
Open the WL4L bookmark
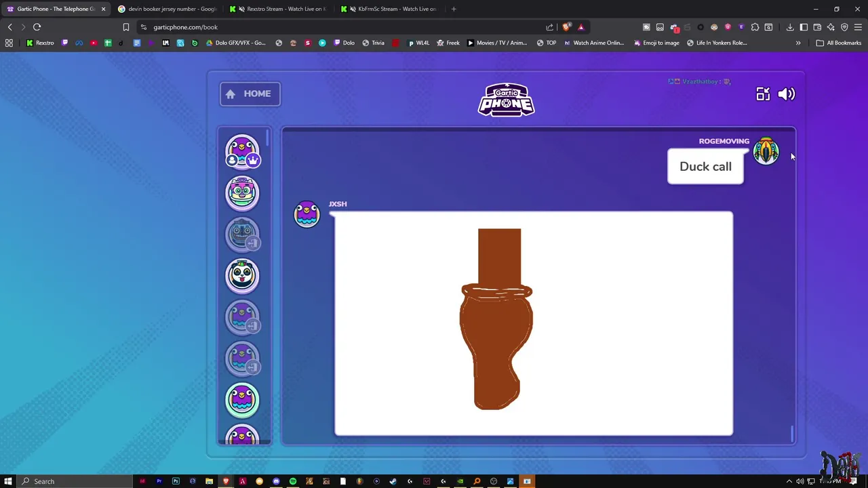coord(418,43)
